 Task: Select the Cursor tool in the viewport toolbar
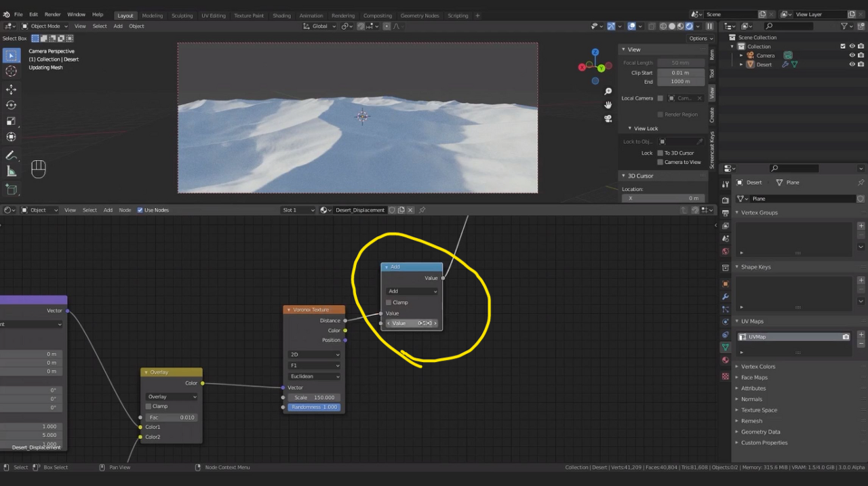(12, 71)
